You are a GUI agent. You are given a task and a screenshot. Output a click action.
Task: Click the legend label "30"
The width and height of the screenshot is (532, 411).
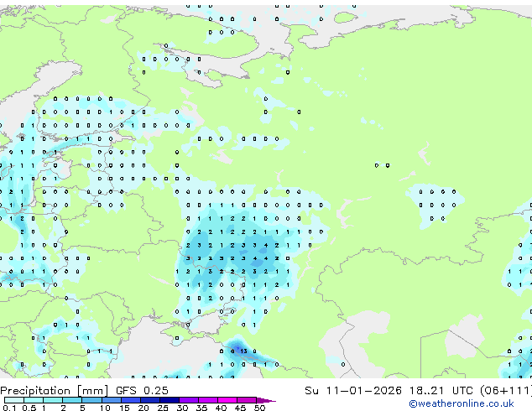click(182, 408)
